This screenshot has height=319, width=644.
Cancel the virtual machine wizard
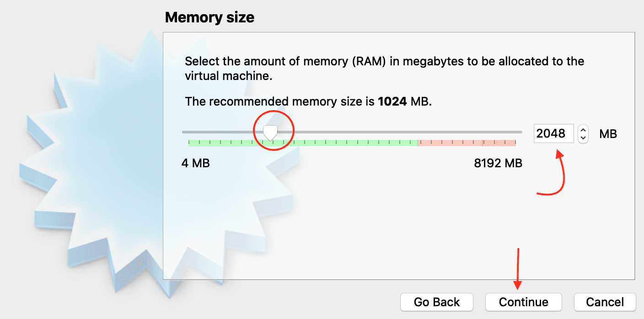coord(605,302)
